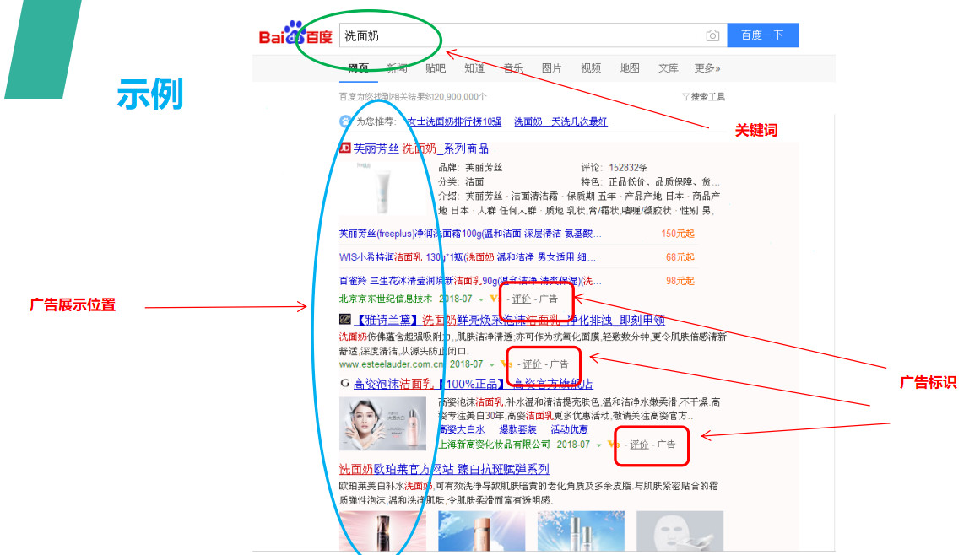Click the camera icon in the search box
Image resolution: width=980 pixels, height=555 pixels.
coord(712,35)
